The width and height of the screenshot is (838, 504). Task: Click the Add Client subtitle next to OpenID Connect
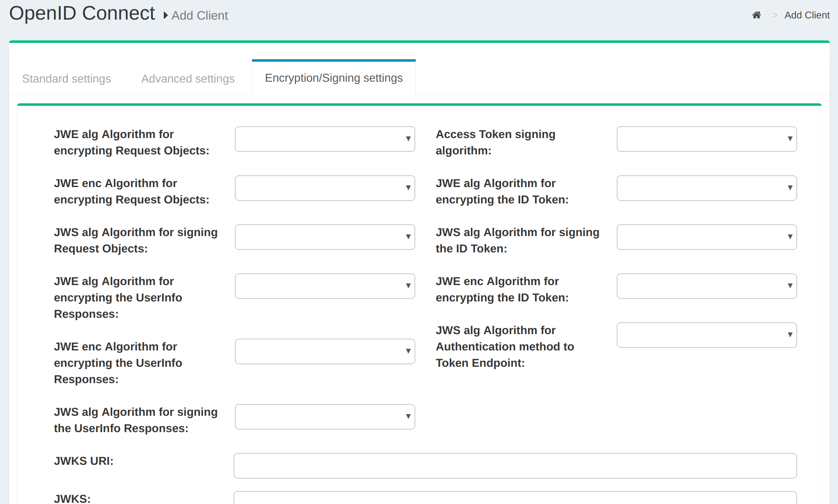200,16
